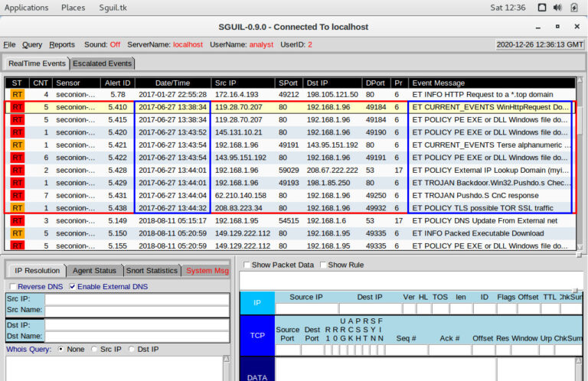Screen dimensions: 588x381
Task: Open the Applications menu in the top bar
Action: point(26,8)
